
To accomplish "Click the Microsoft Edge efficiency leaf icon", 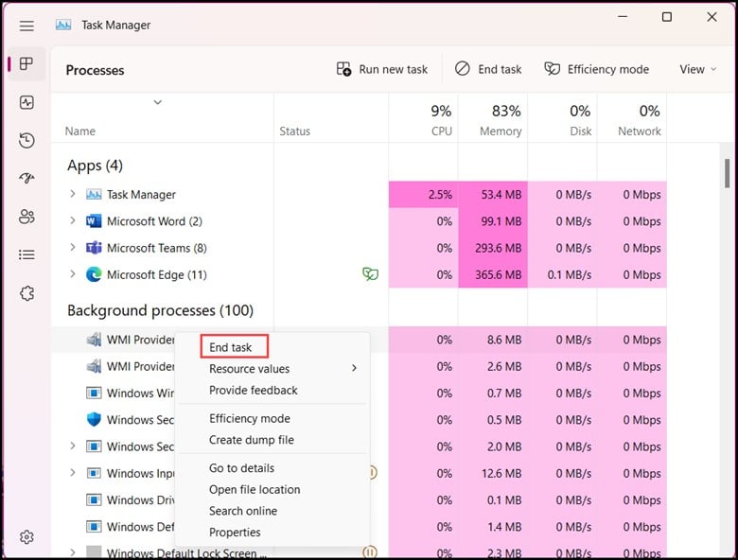I will coord(371,274).
